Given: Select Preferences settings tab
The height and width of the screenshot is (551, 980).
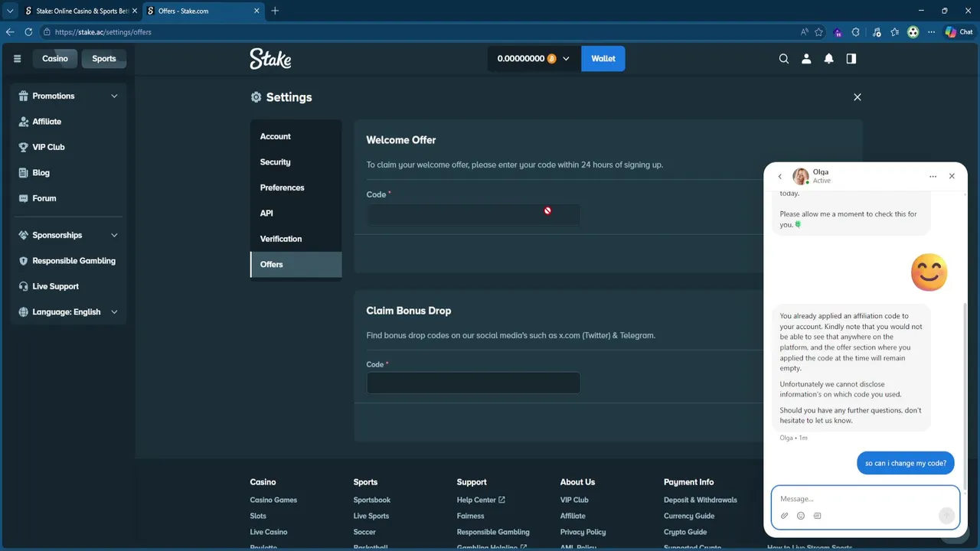Looking at the screenshot, I should (x=296, y=187).
